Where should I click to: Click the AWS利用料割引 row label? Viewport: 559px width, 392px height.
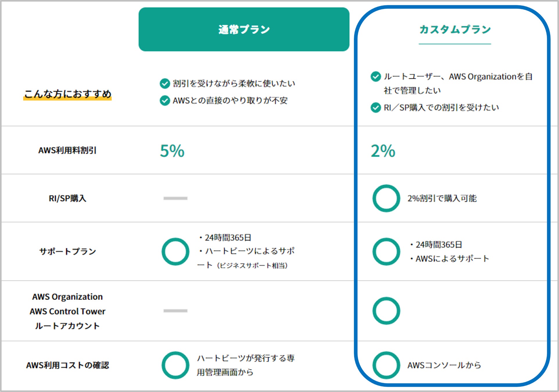click(67, 150)
